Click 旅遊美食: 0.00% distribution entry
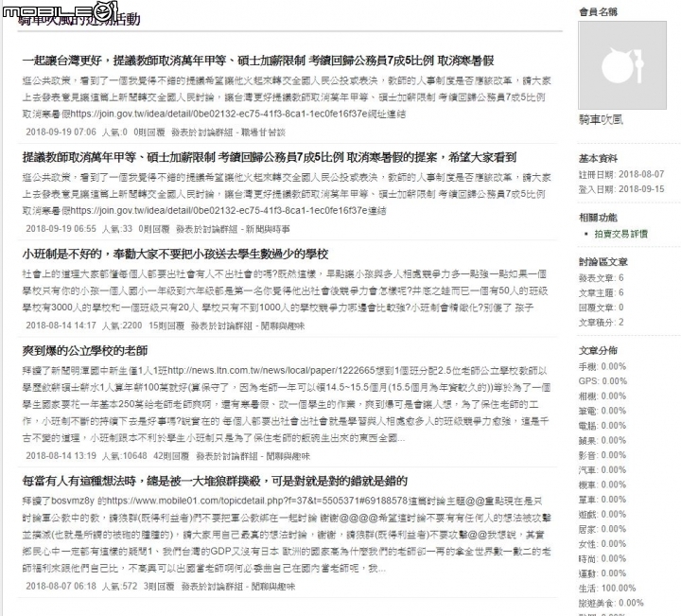Viewport: 681px width, 616px height. point(611,603)
